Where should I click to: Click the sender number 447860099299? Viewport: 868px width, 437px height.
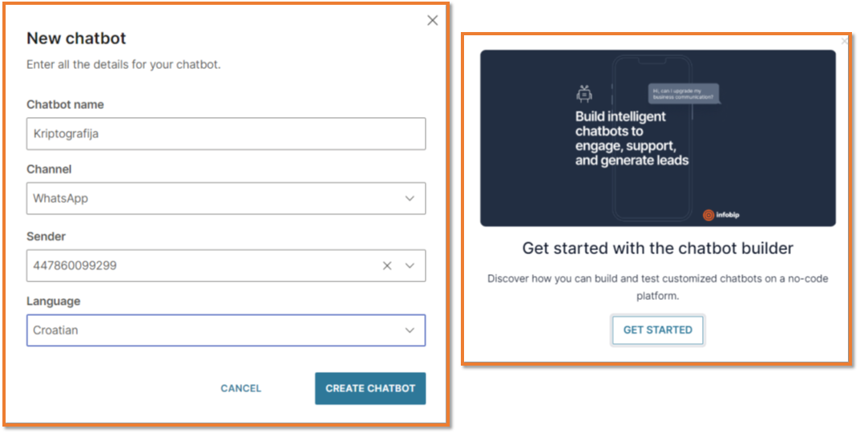(x=75, y=265)
